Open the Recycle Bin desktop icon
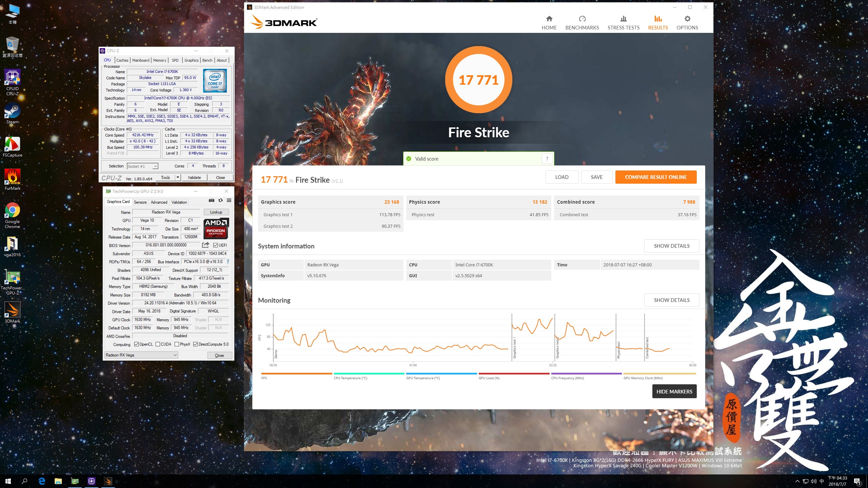Screen dimensions: 868x488 point(13,47)
